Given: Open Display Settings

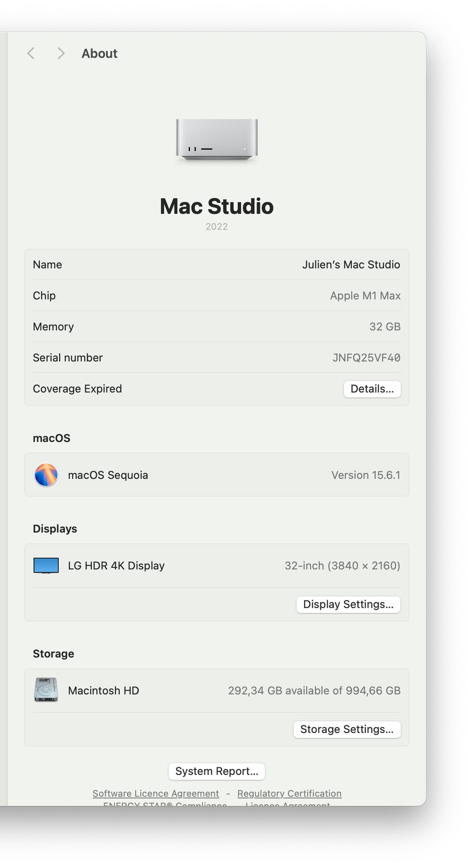Looking at the screenshot, I should coord(348,604).
